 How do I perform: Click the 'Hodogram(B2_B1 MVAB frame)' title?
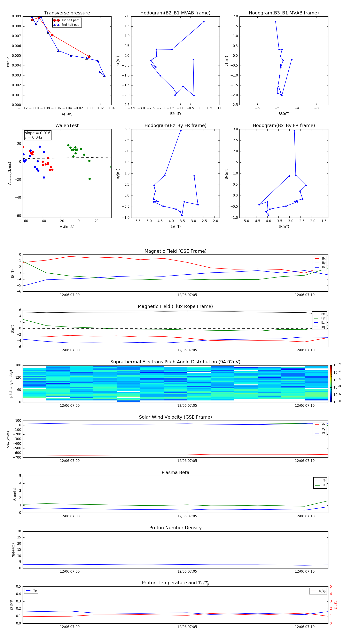point(175,13)
